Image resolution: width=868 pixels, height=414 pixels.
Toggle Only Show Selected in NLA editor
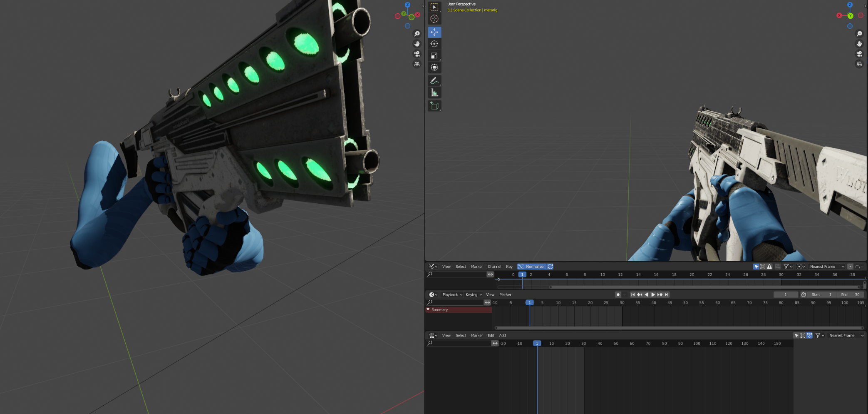coord(796,335)
